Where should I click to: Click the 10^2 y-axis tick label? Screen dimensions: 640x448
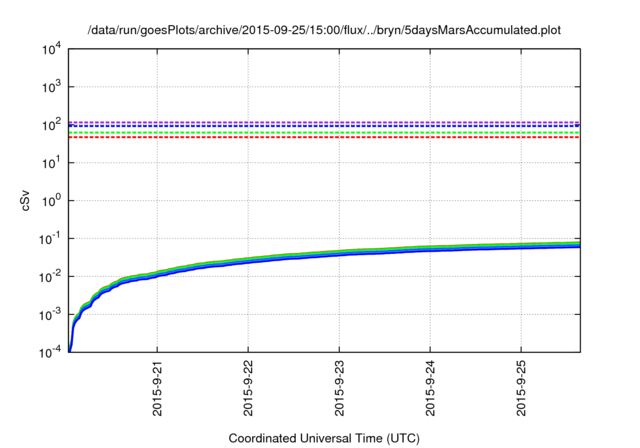[52, 125]
